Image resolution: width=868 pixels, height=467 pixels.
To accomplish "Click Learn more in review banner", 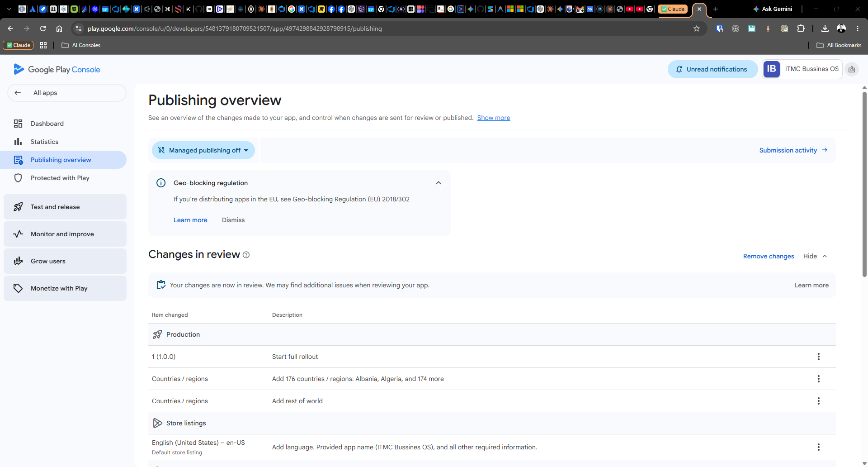I will pyautogui.click(x=811, y=285).
